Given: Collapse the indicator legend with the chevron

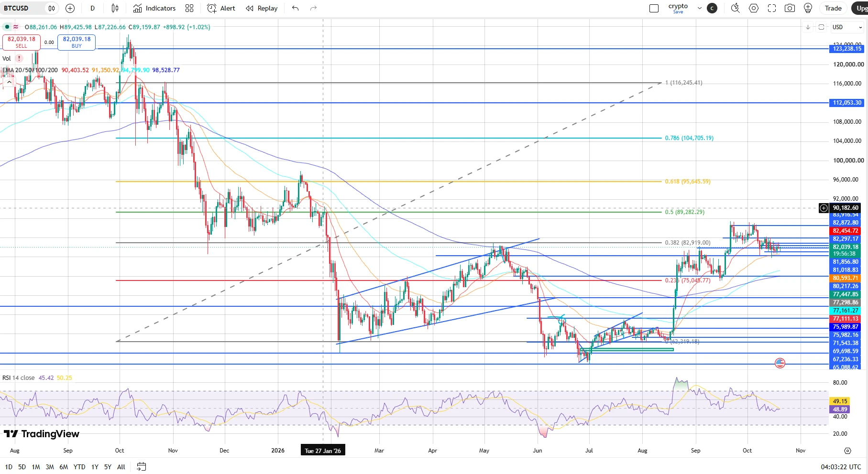Looking at the screenshot, I should [9, 82].
